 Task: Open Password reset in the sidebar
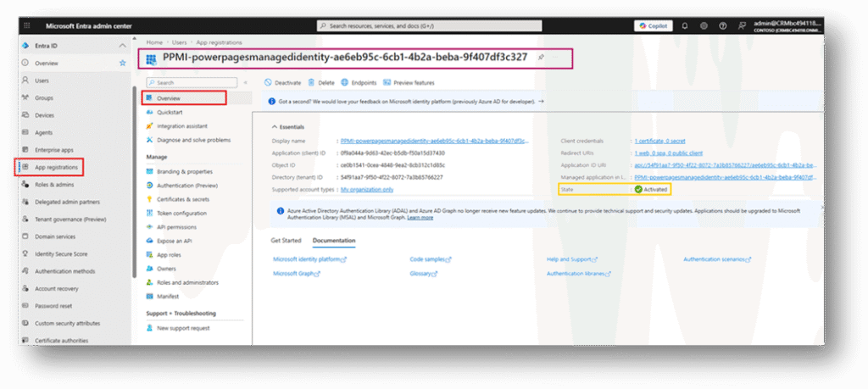pos(53,306)
